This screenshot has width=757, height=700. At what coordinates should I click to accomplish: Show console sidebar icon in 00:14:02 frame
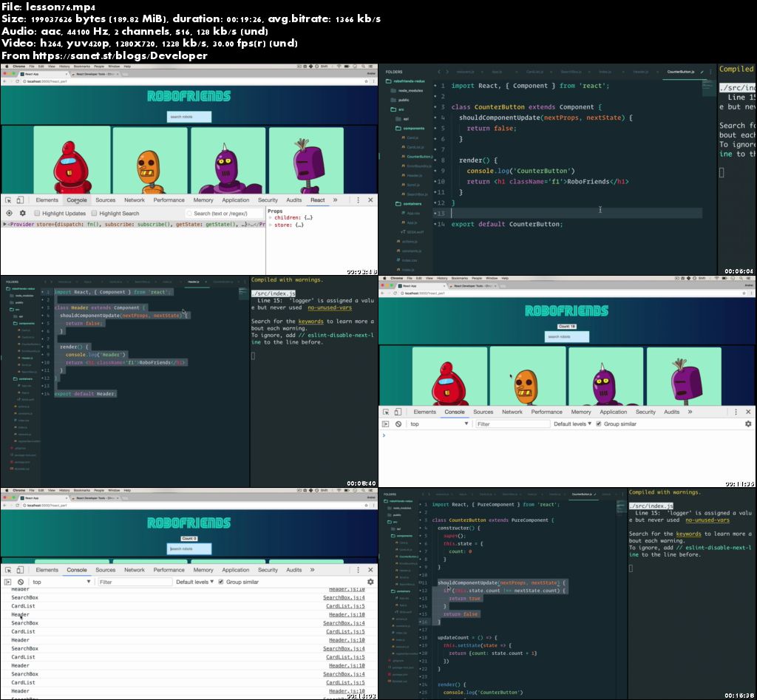(x=7, y=582)
